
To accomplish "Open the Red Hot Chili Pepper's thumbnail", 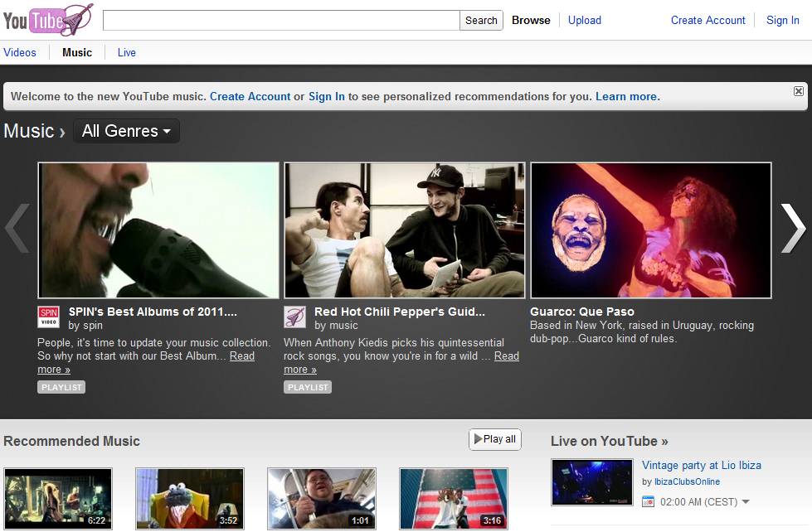I will [x=405, y=230].
